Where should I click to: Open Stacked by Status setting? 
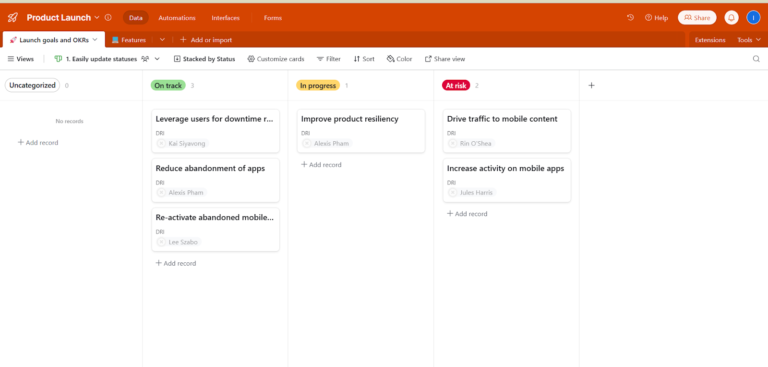pos(205,59)
